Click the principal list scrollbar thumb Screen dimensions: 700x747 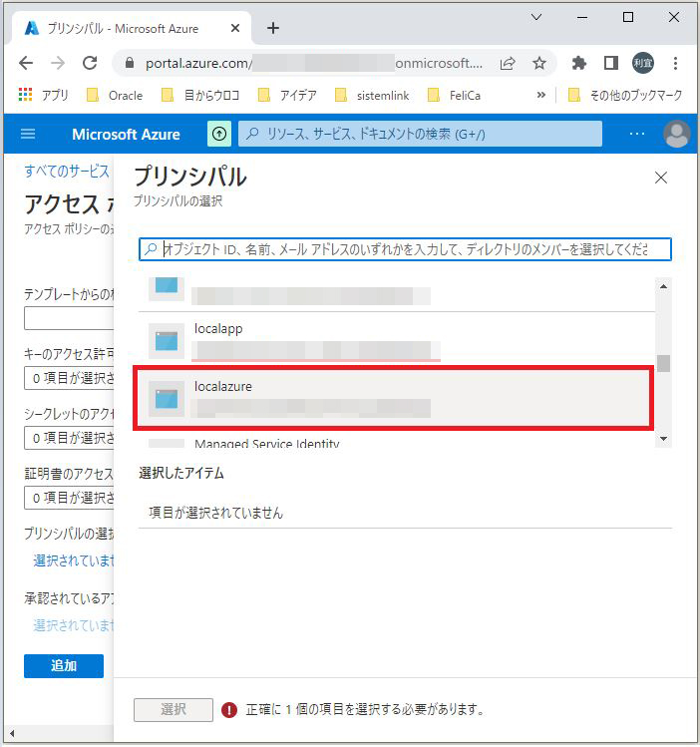(663, 363)
